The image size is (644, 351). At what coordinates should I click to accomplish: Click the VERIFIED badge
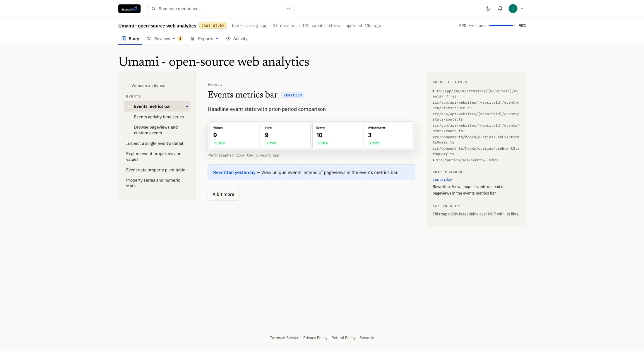293,95
